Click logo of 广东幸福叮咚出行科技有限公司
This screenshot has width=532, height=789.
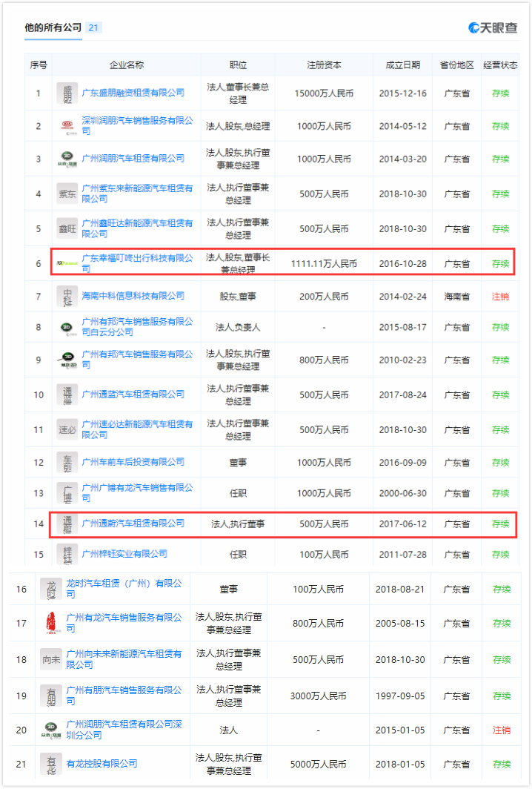[67, 263]
